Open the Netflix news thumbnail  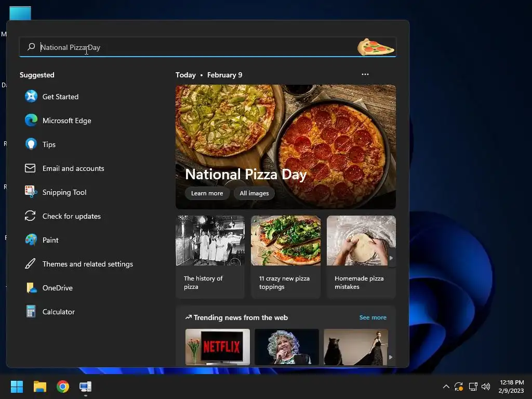[x=218, y=347]
